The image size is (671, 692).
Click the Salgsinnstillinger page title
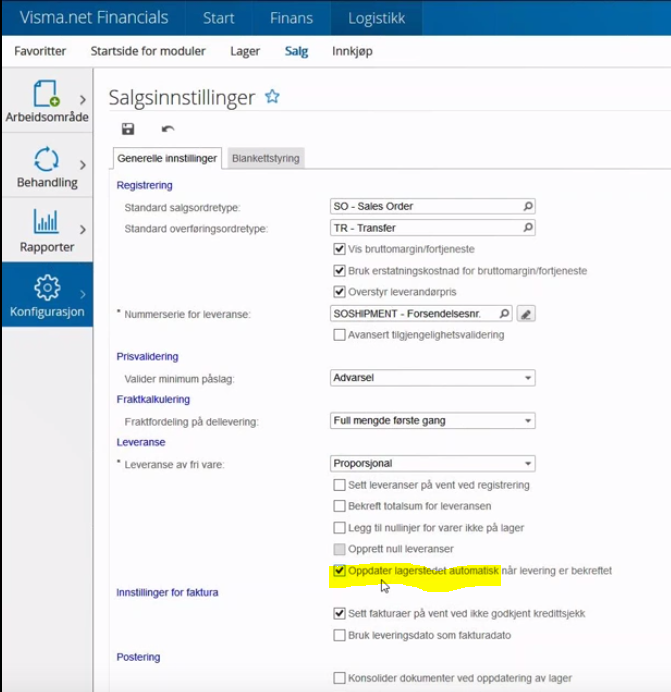pos(182,98)
